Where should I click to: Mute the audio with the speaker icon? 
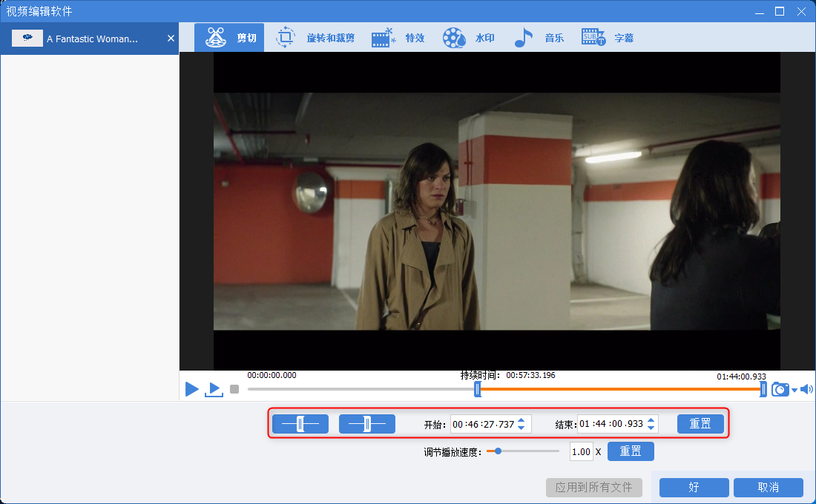click(806, 389)
